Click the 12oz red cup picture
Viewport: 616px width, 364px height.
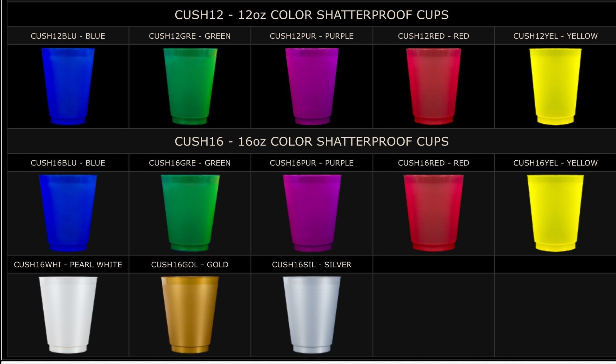[434, 86]
